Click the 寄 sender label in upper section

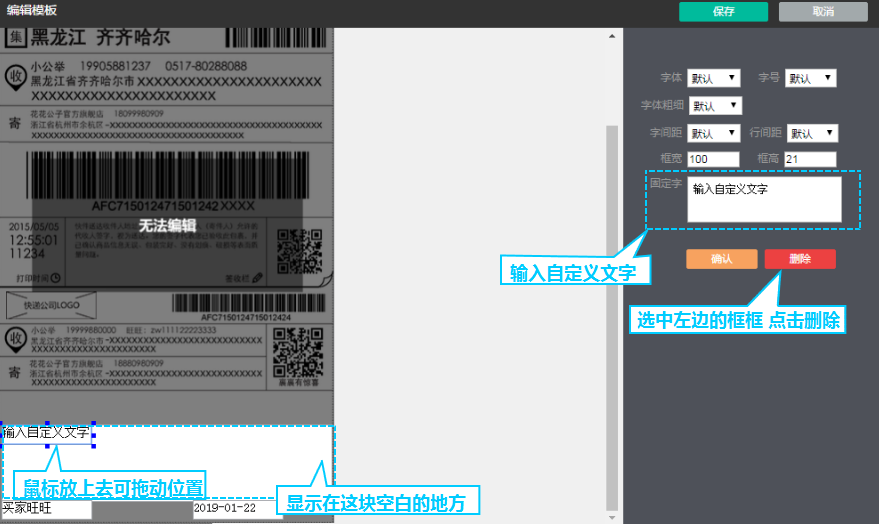coord(15,123)
